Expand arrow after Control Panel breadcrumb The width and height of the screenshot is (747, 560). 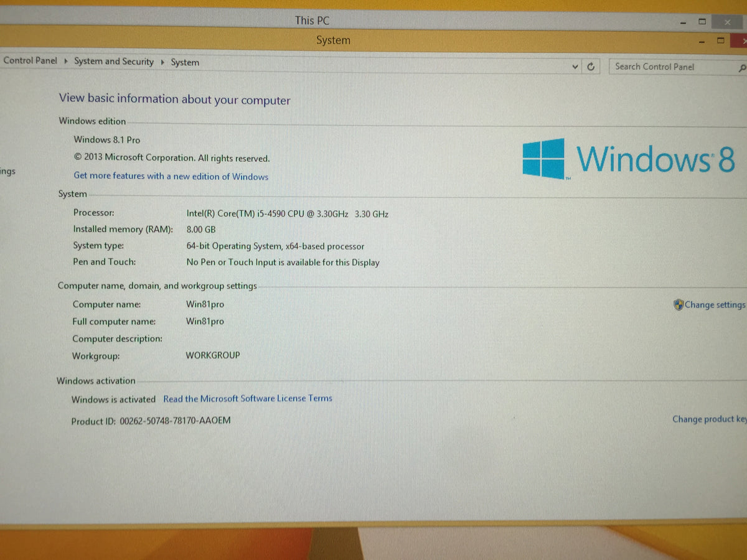pyautogui.click(x=65, y=61)
